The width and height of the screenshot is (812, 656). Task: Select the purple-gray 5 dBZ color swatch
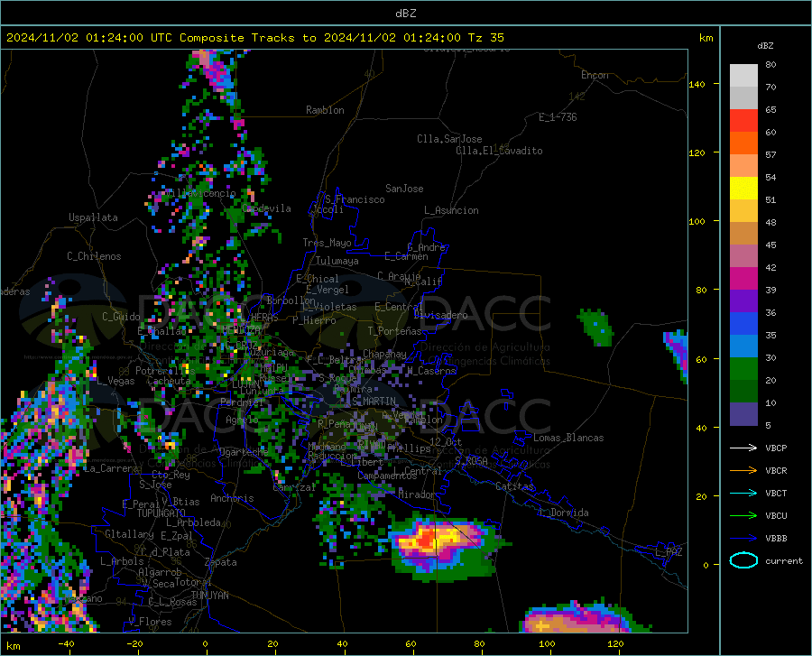point(743,414)
